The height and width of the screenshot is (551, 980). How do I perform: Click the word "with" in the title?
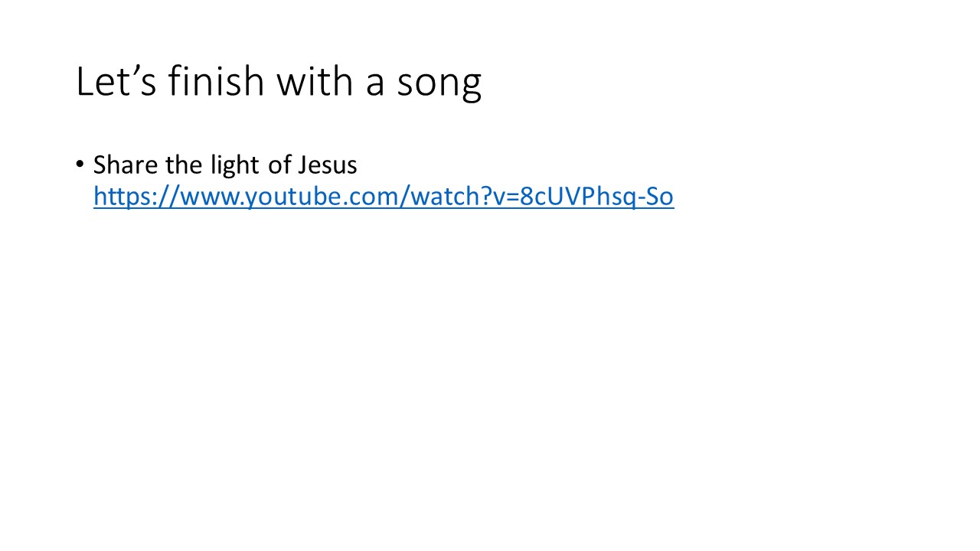click(x=316, y=82)
